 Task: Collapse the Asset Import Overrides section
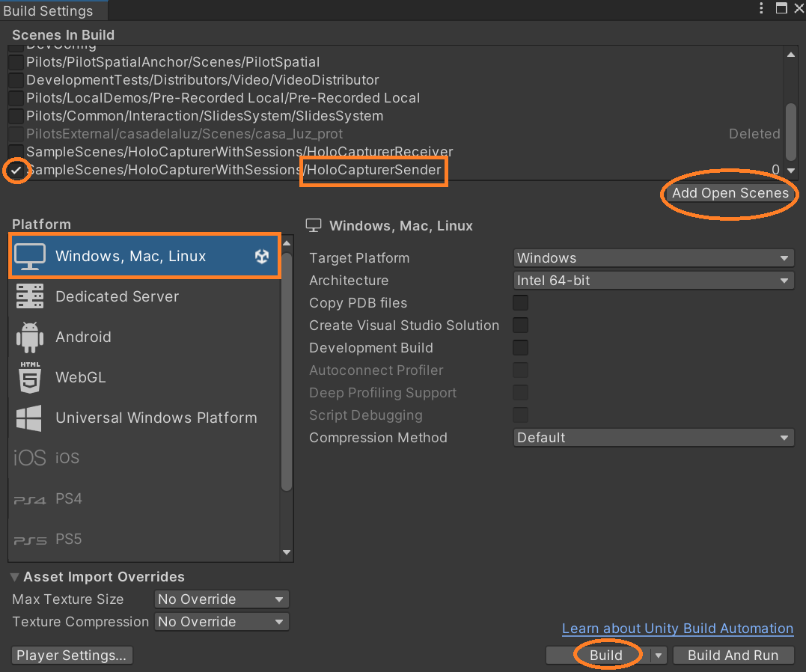click(x=16, y=577)
